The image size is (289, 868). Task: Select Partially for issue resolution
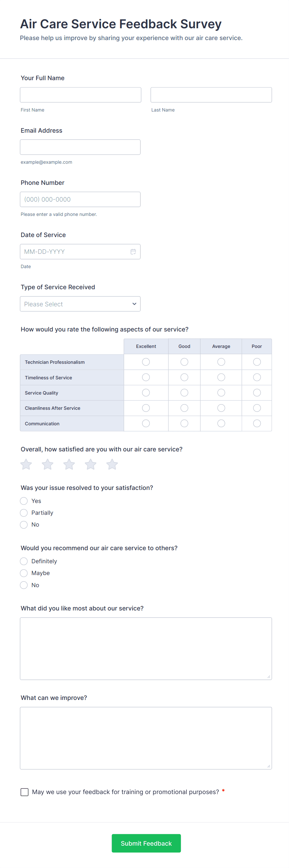24,513
